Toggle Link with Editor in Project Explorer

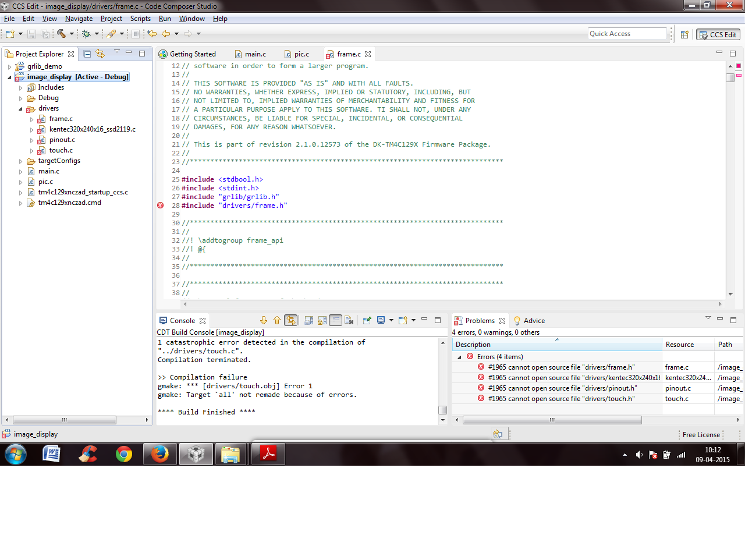100,54
